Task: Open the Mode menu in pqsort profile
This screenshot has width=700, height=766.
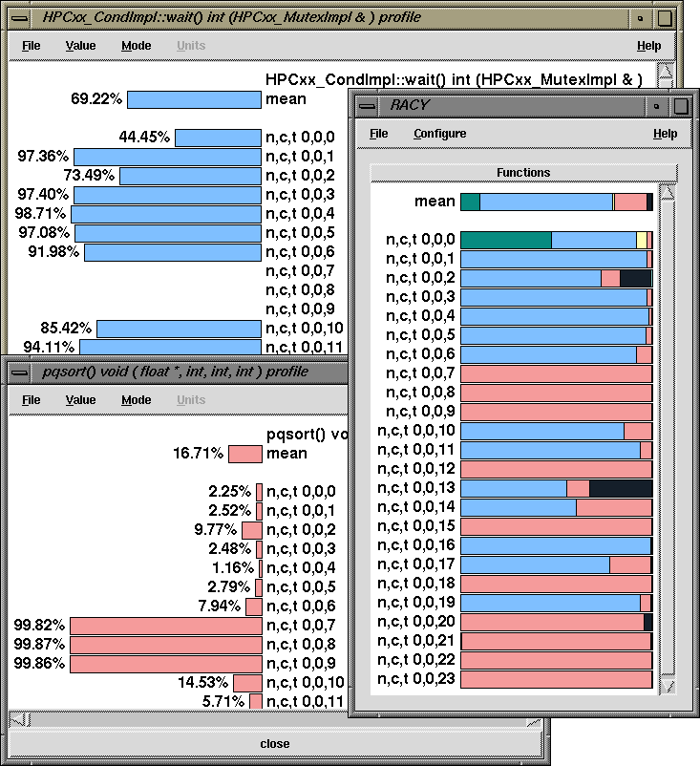Action: click(x=136, y=400)
